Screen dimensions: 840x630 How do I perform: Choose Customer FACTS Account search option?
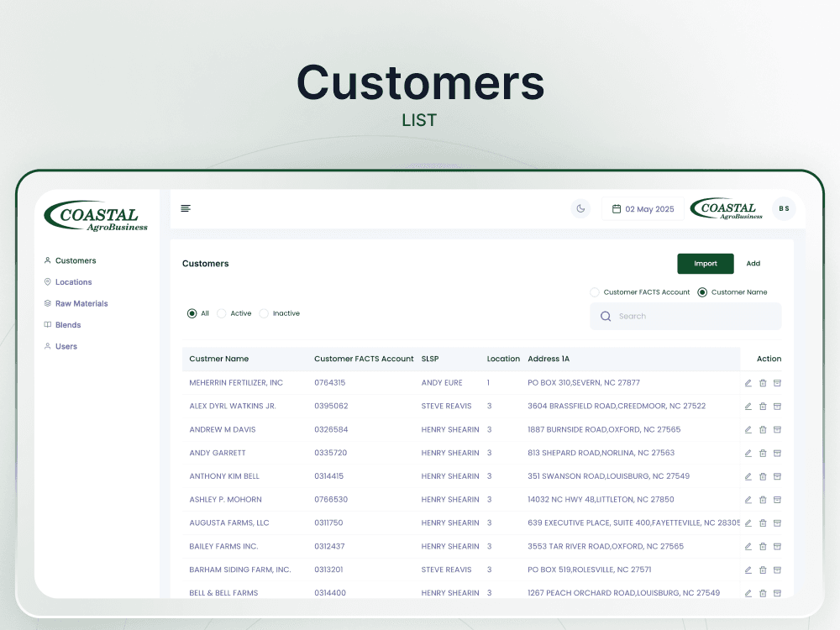point(595,292)
